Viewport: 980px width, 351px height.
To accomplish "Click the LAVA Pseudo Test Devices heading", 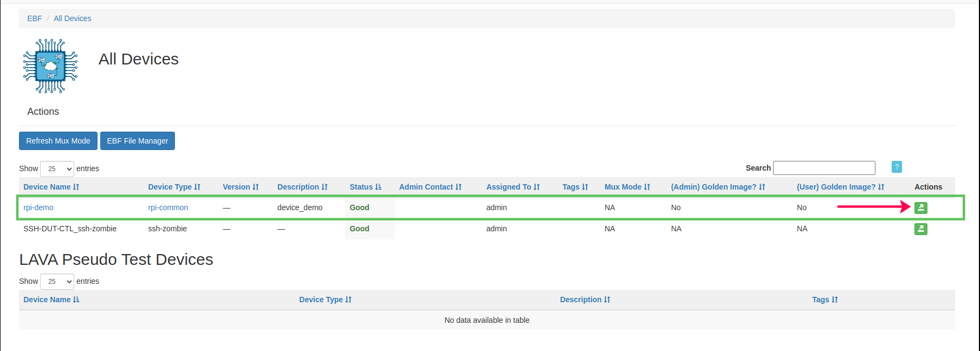I will (x=116, y=259).
